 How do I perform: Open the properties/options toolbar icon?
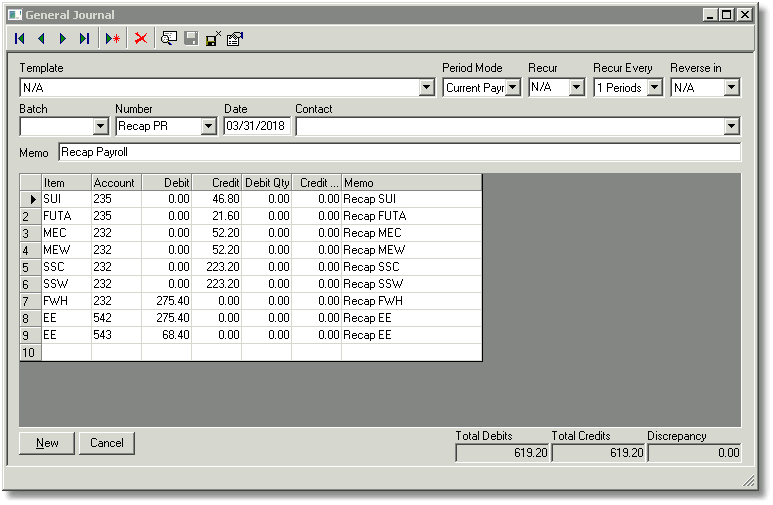(x=235, y=38)
